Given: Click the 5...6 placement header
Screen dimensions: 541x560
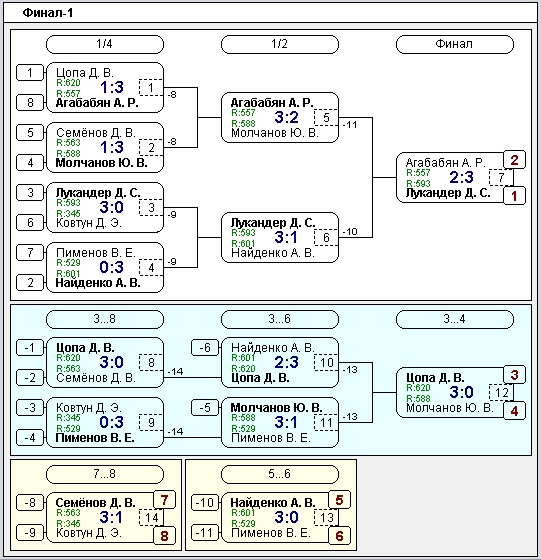Looking at the screenshot, I should (x=280, y=474).
